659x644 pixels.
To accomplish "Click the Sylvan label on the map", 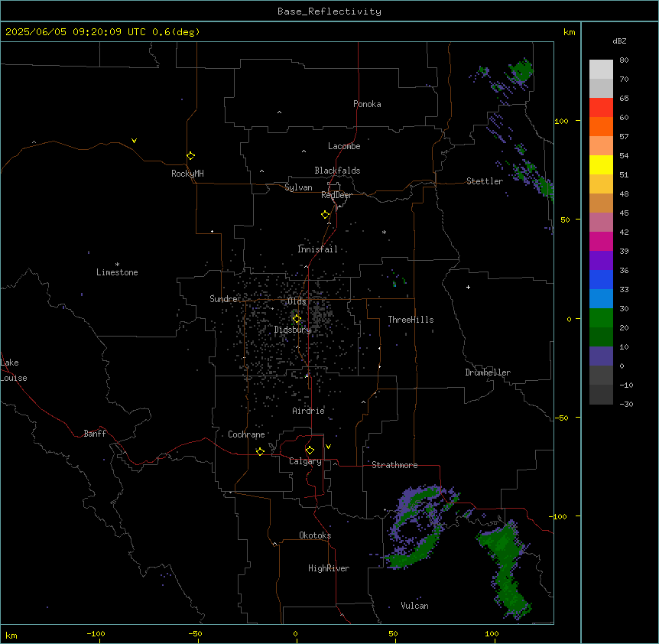I will (x=298, y=187).
